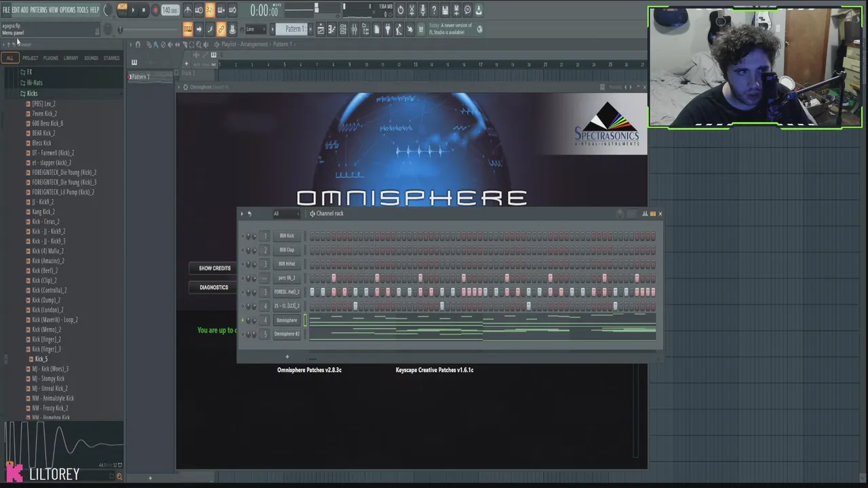Click the Channel rack undo arrow icon

pos(250,213)
